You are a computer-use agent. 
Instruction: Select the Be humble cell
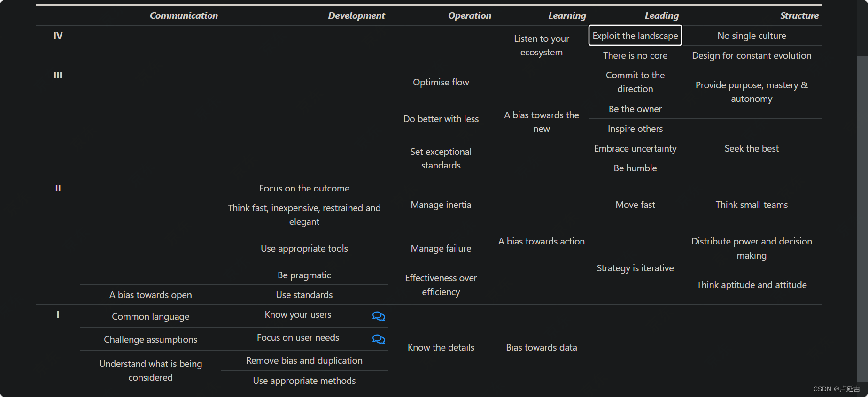tap(635, 168)
